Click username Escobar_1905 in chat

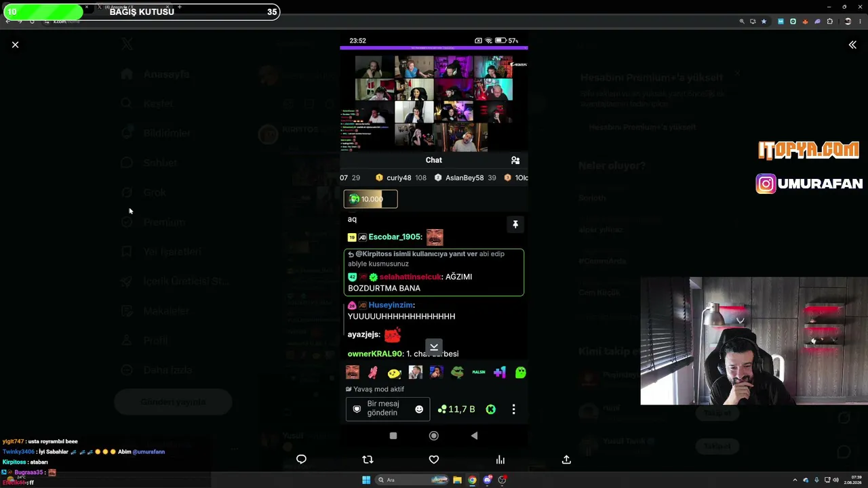click(x=395, y=237)
